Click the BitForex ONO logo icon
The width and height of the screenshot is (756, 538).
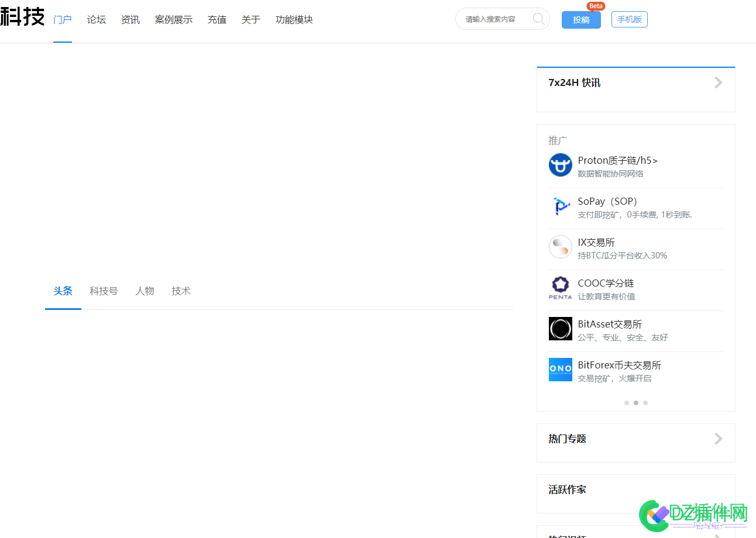[560, 370]
